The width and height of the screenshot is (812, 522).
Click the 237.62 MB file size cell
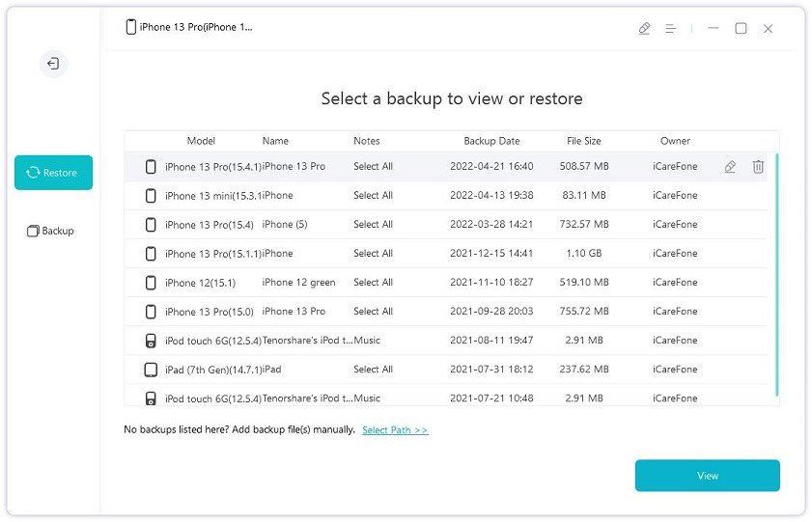(x=584, y=369)
